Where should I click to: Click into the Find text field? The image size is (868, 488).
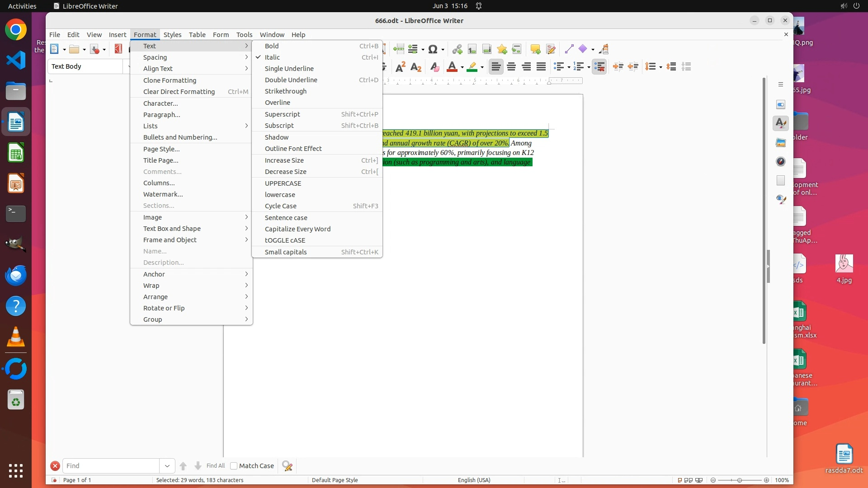[x=111, y=466]
